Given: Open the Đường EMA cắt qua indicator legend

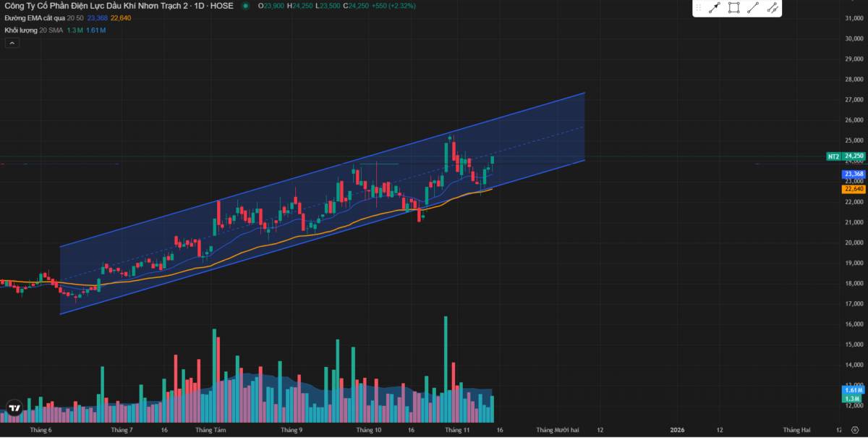Looking at the screenshot, I should tap(34, 17).
